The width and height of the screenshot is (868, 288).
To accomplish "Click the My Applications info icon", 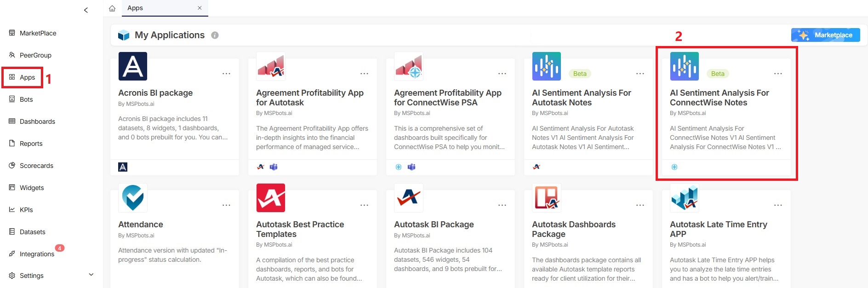I will pyautogui.click(x=215, y=35).
